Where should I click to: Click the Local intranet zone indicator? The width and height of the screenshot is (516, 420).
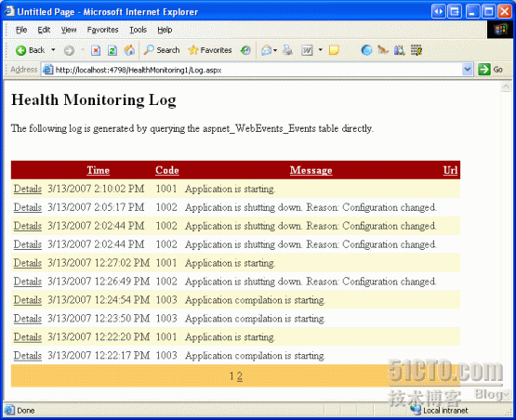click(440, 410)
